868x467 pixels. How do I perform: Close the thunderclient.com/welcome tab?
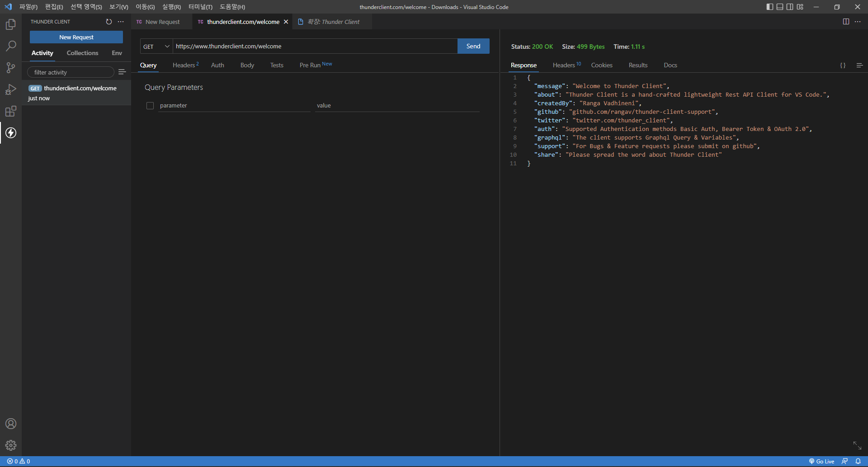(x=286, y=22)
